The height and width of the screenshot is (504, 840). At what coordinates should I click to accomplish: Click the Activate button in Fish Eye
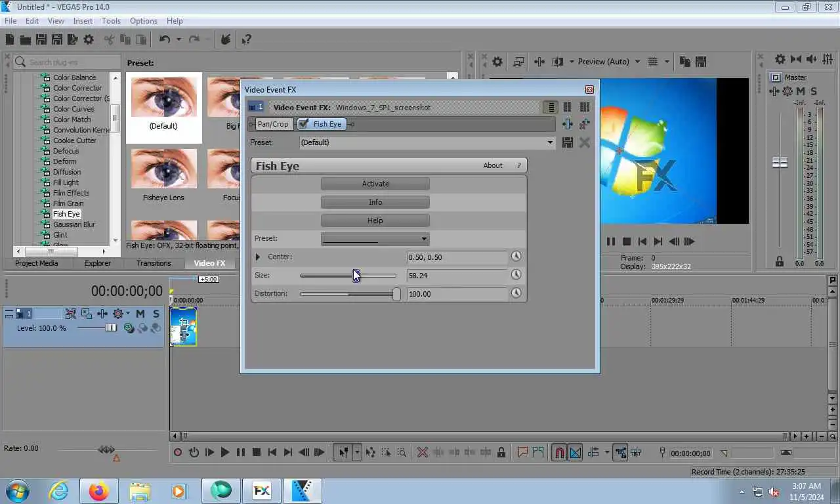pos(375,184)
